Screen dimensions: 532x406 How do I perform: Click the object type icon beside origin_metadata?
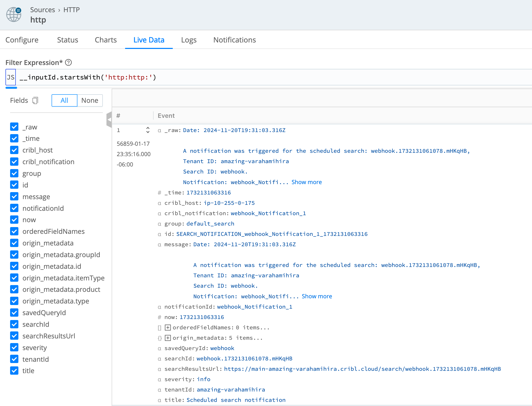click(160, 338)
